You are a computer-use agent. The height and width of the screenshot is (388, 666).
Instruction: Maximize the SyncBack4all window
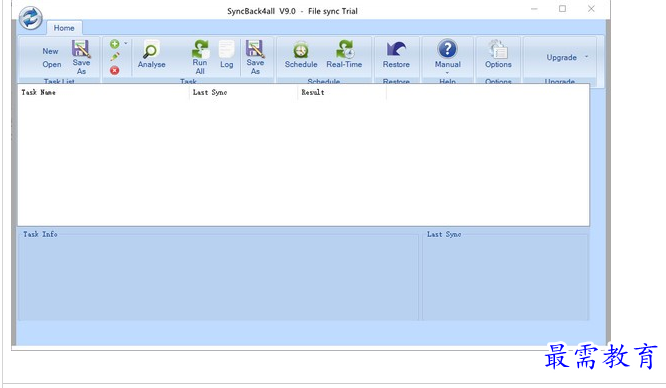pos(562,9)
